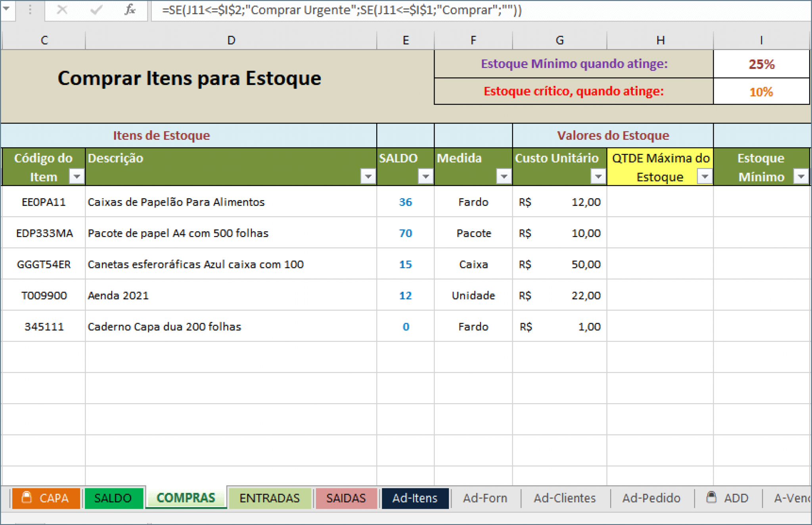Click the 25% minimum stock cell

tap(761, 64)
